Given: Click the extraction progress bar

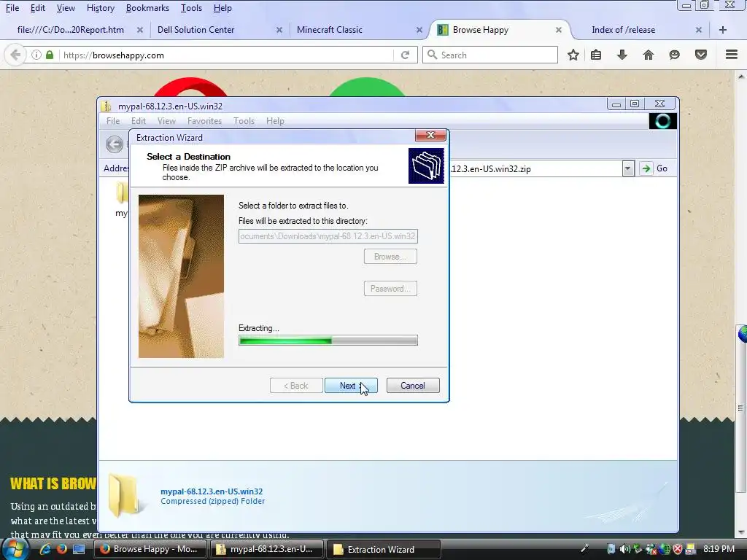Looking at the screenshot, I should pos(328,340).
